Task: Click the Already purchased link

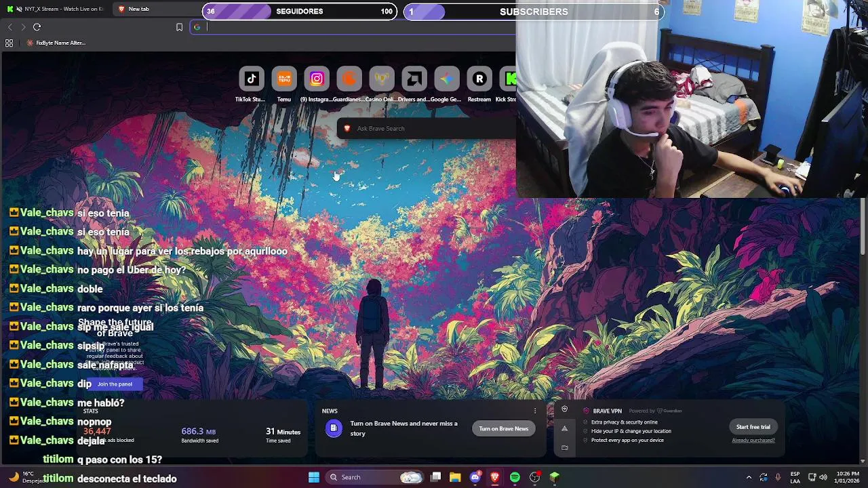Action: click(753, 441)
